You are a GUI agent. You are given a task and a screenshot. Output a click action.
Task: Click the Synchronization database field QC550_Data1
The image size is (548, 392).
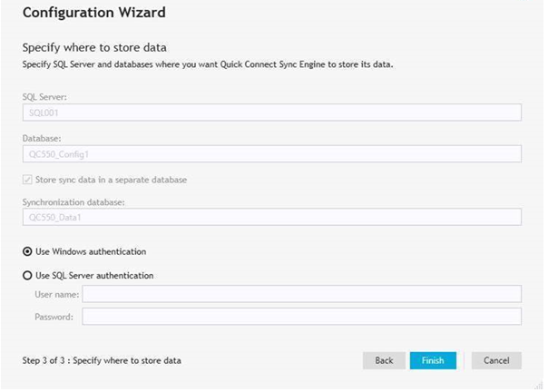click(272, 217)
